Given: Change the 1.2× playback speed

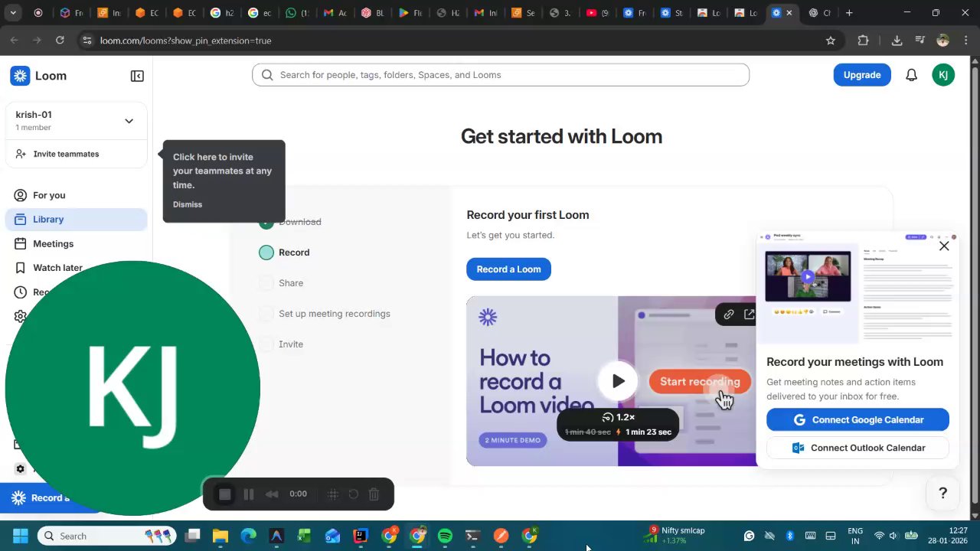Looking at the screenshot, I should pyautogui.click(x=619, y=417).
